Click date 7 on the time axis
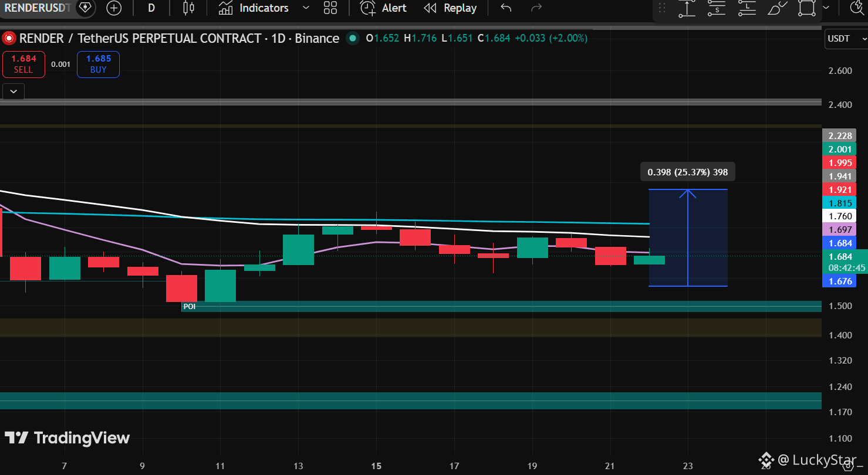Viewport: 868px width, 475px height. (x=65, y=466)
